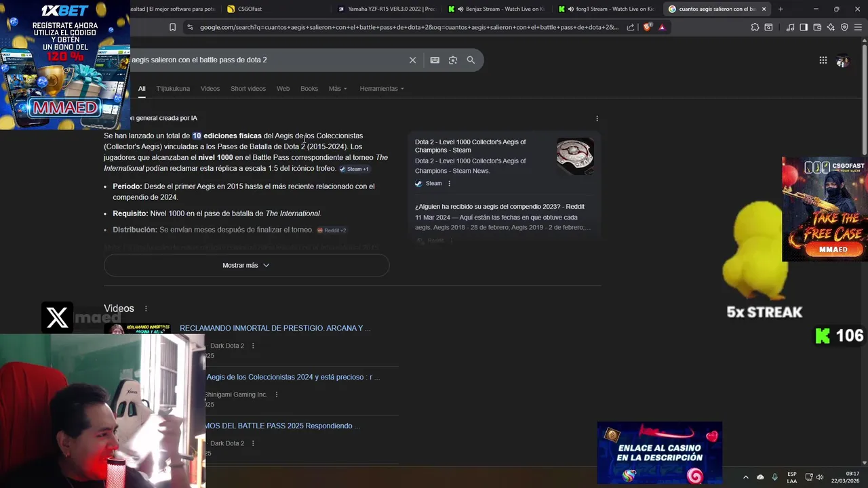This screenshot has width=868, height=488.
Task: Click the browser address bar URL
Action: tap(408, 27)
